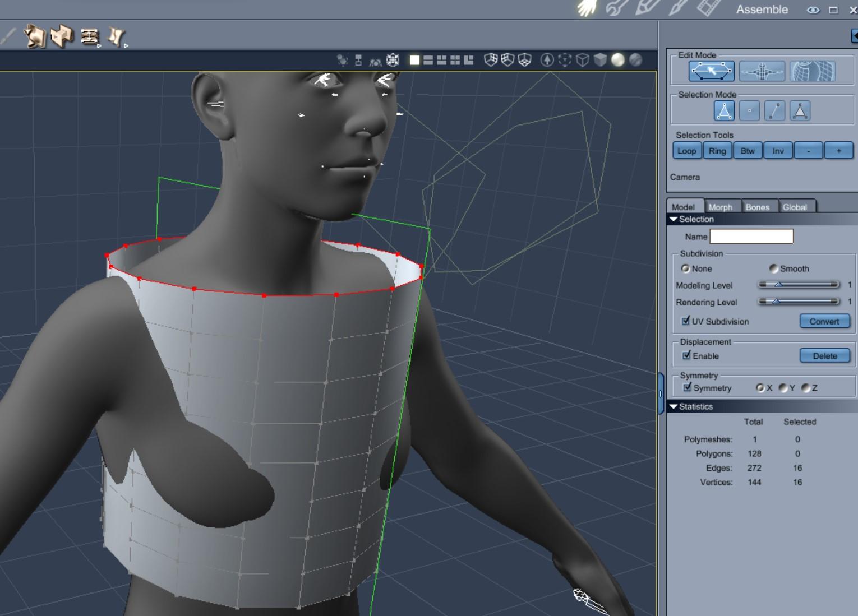Toggle the eye icon beside Assemble
The width and height of the screenshot is (858, 616).
(813, 10)
